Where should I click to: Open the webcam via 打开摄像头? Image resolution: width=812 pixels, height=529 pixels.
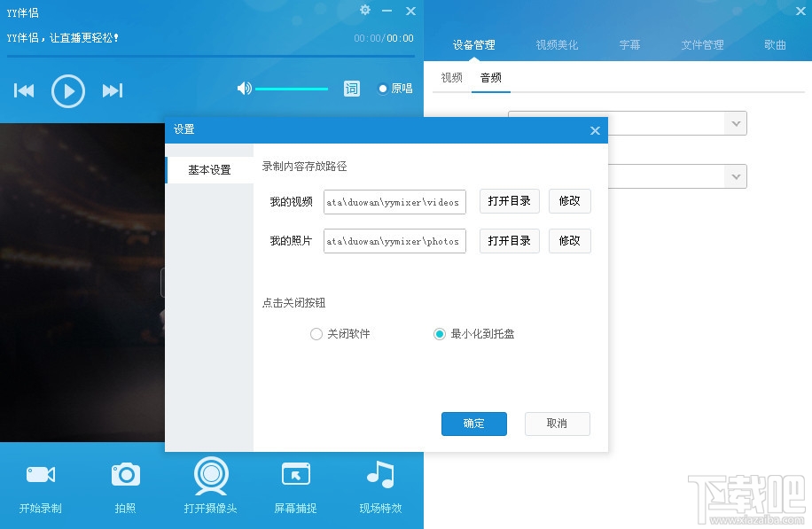[211, 485]
